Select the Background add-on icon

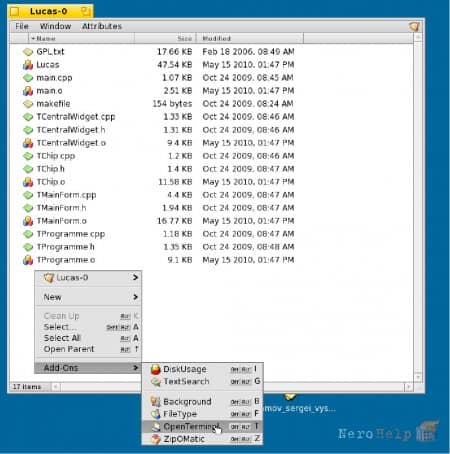pyautogui.click(x=156, y=401)
